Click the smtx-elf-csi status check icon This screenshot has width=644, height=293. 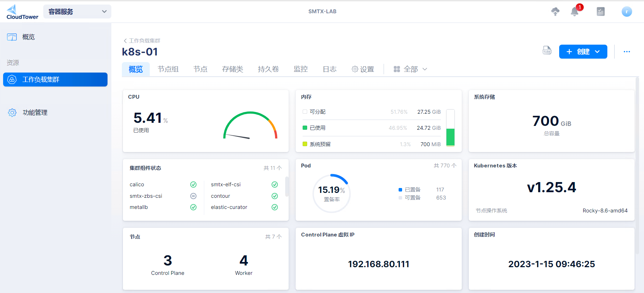pos(275,185)
